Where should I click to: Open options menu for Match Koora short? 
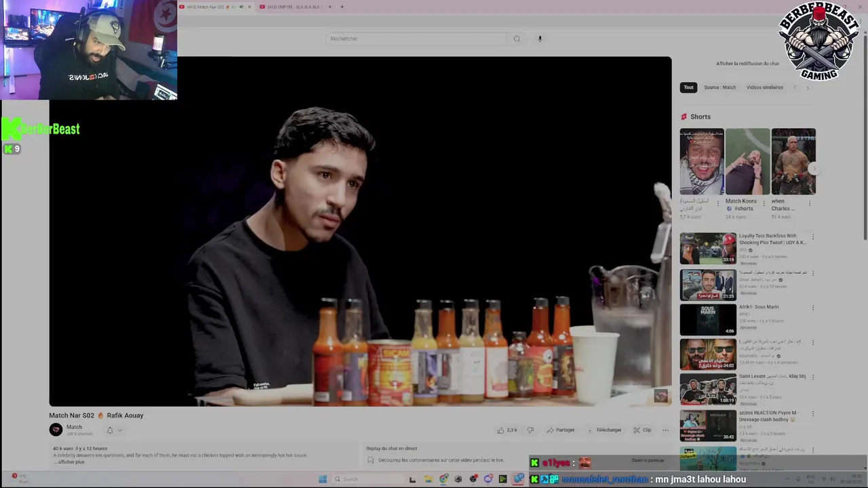(x=764, y=203)
